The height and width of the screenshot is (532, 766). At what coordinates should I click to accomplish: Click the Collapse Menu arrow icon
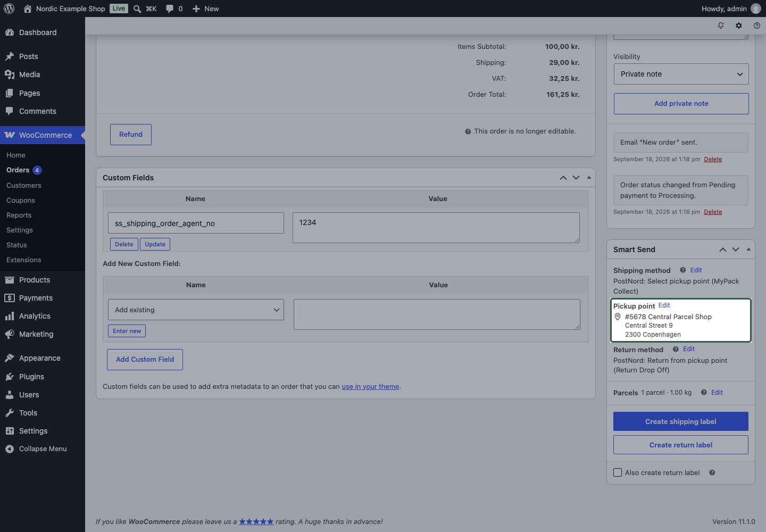[x=9, y=449]
